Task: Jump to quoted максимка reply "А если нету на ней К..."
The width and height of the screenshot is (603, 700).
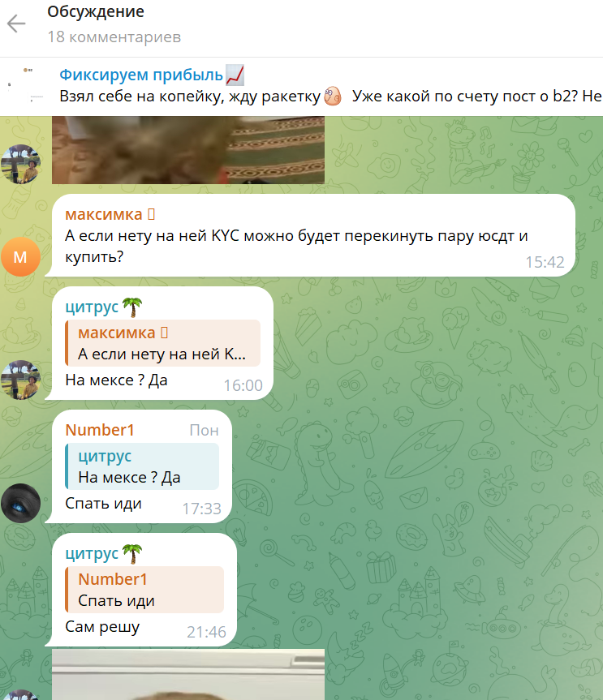Action: pos(162,343)
